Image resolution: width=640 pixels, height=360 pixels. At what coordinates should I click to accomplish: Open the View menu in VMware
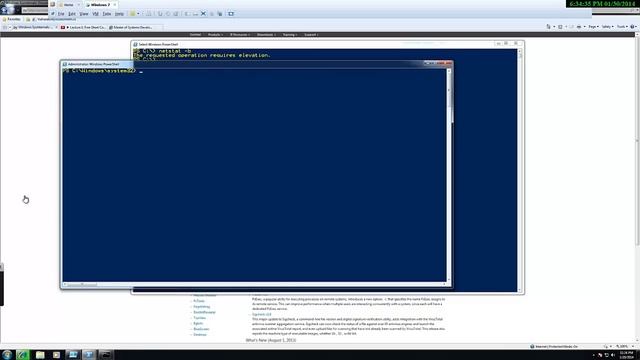[84, 14]
